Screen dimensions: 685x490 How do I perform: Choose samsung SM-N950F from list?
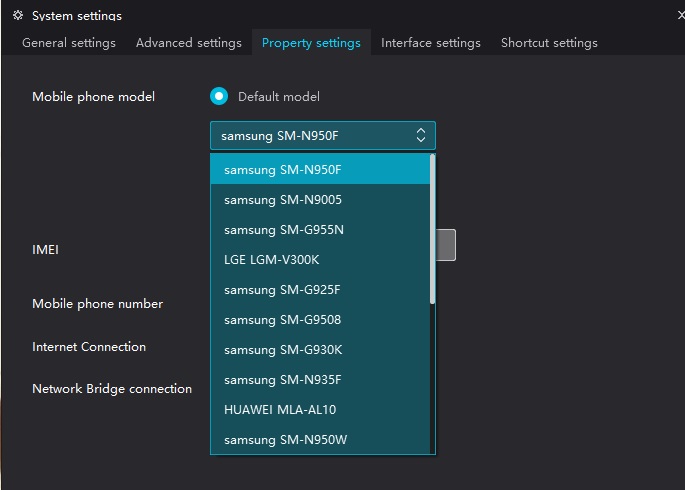320,169
